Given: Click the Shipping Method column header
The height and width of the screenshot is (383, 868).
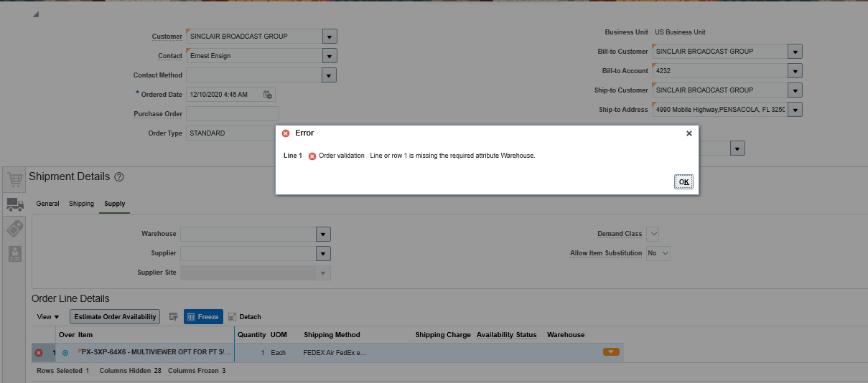Looking at the screenshot, I should tap(332, 335).
